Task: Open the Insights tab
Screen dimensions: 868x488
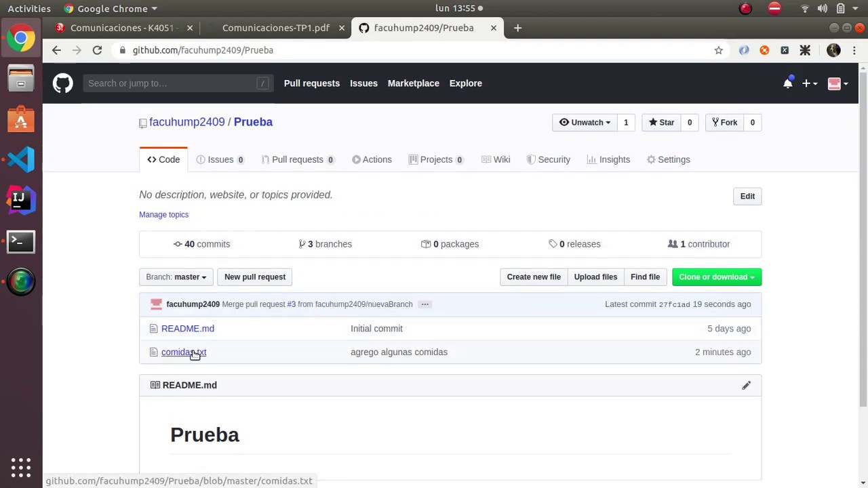Action: [x=608, y=160]
